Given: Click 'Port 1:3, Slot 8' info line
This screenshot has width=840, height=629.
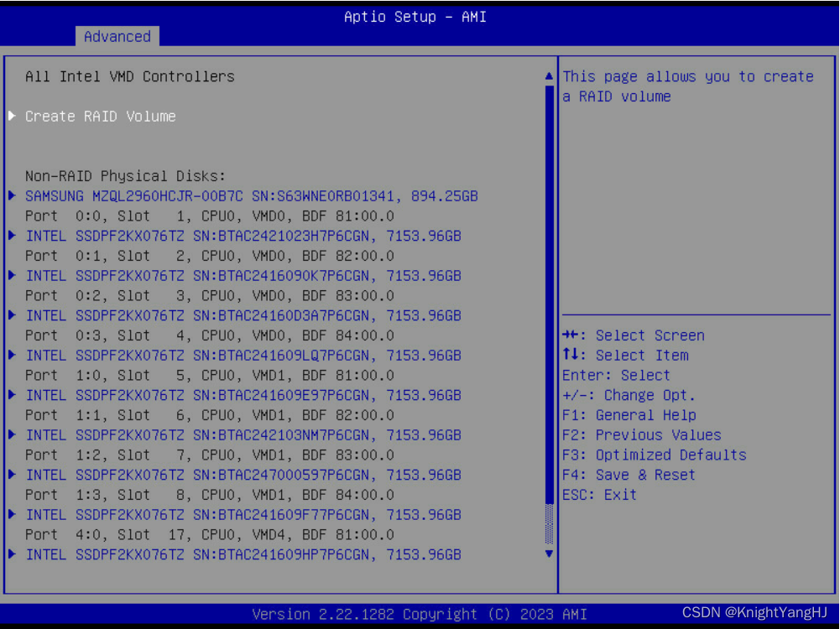Looking at the screenshot, I should click(210, 495).
